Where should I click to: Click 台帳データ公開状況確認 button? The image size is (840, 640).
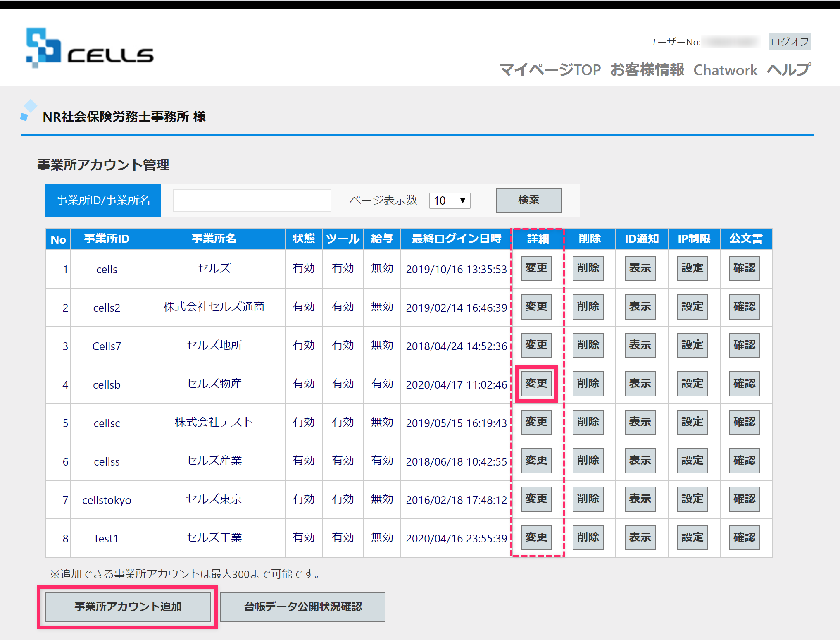tap(302, 607)
